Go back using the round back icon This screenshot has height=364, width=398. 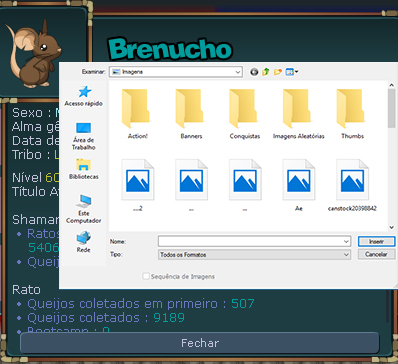tap(254, 72)
